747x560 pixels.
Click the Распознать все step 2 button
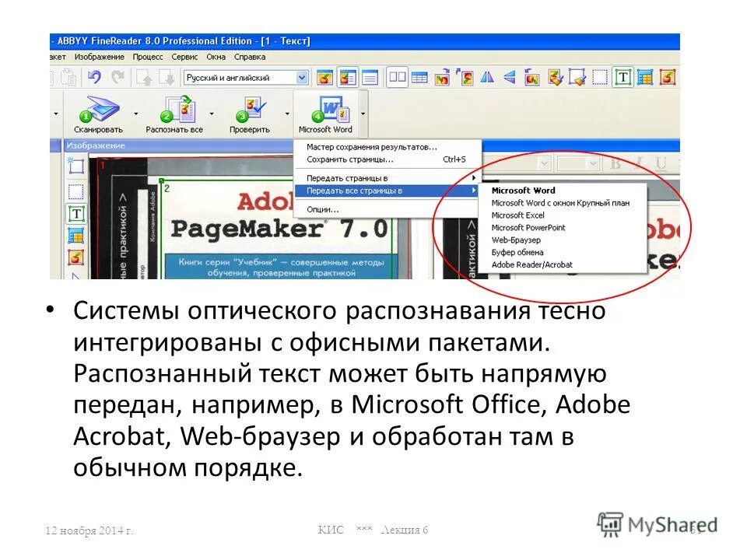tap(174, 114)
